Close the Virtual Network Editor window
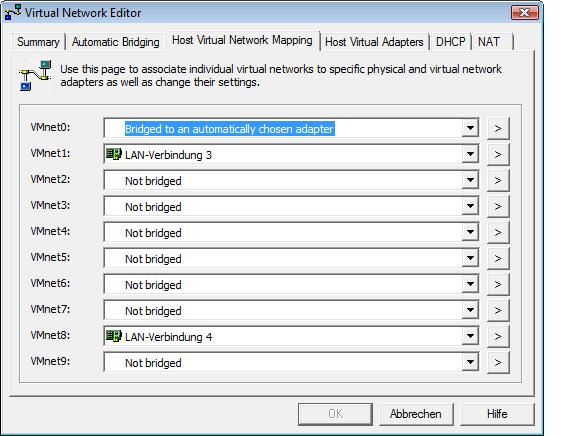 525,13
